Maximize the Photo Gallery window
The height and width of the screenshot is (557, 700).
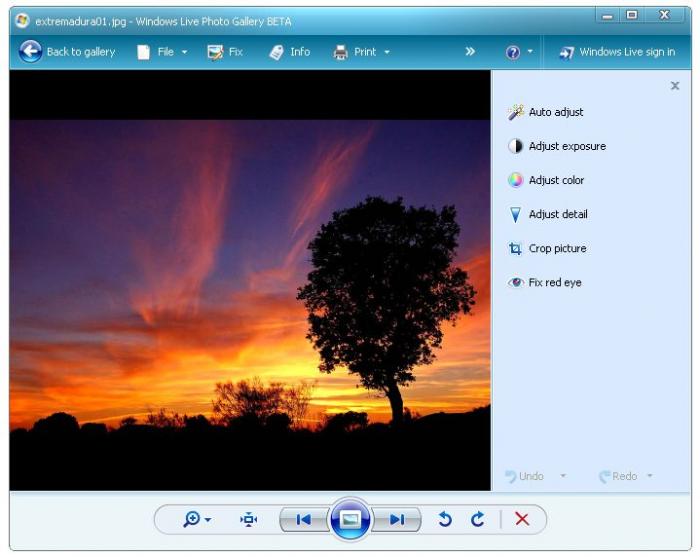point(632,15)
